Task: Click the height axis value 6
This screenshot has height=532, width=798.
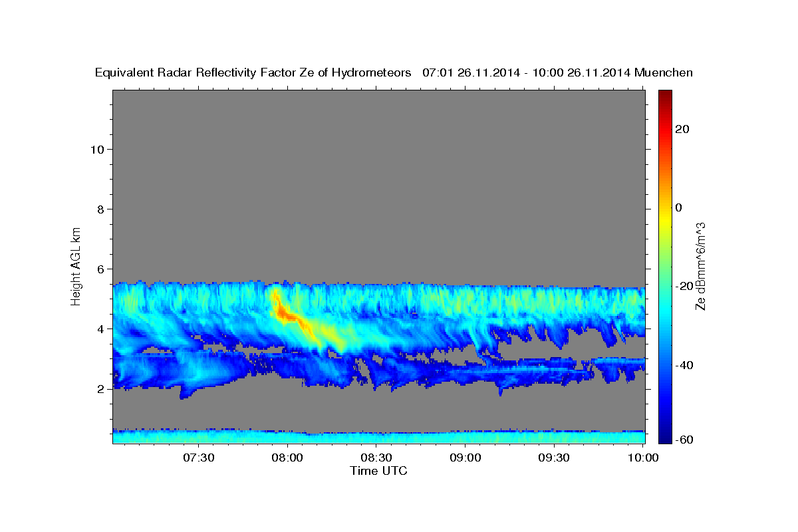Action: (100, 269)
